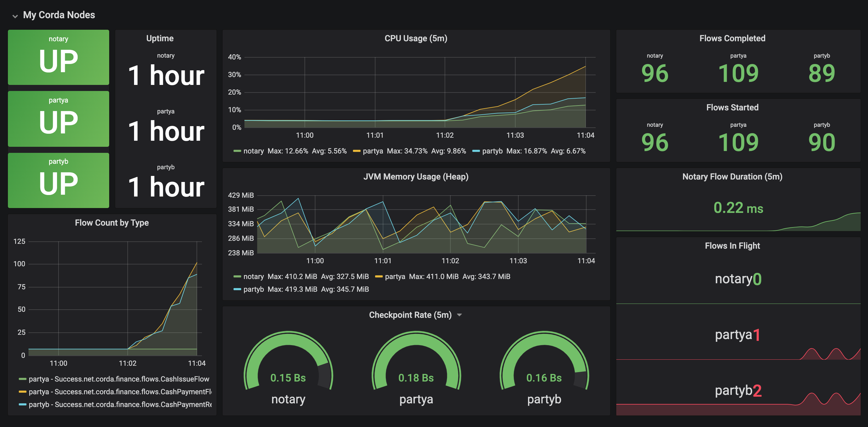
Task: Click yellow color swatch for partya CPU legend
Action: point(356,151)
